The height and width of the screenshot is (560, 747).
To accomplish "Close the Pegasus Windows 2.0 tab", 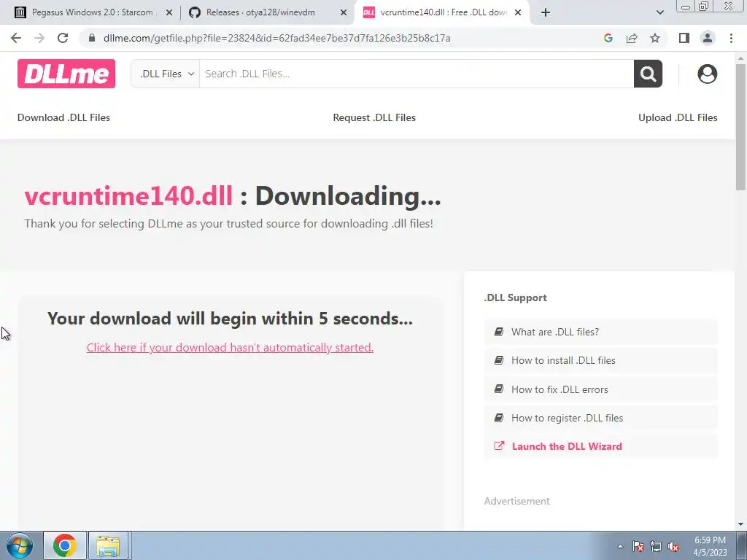I will coord(169,13).
